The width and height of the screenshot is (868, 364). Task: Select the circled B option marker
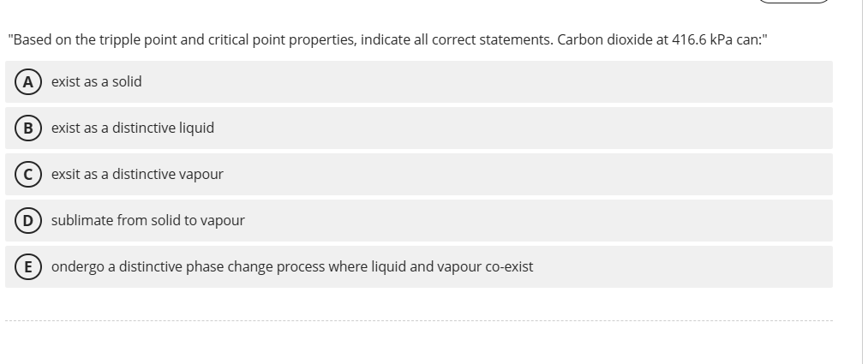27,128
